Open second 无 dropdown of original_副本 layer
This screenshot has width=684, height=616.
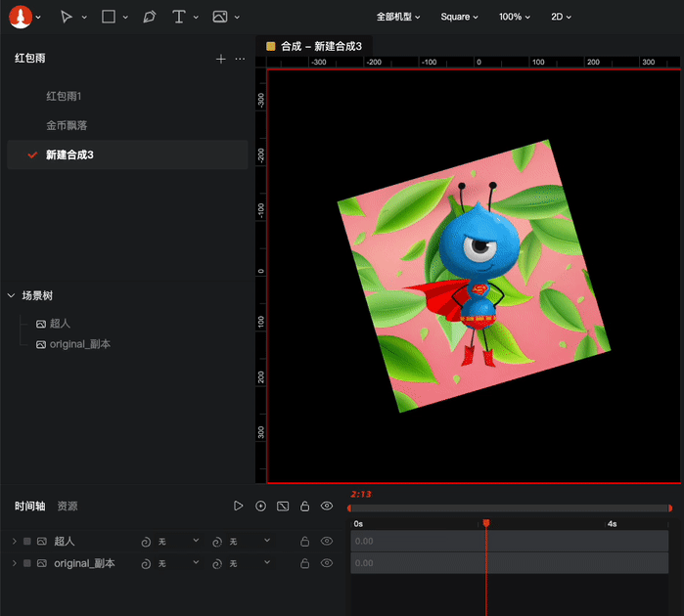click(250, 563)
